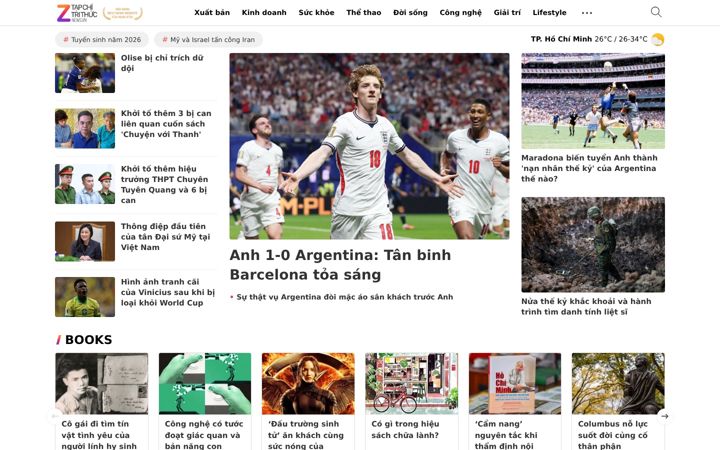The image size is (720, 450).
Task: Go to the Giải trí section
Action: 507,12
